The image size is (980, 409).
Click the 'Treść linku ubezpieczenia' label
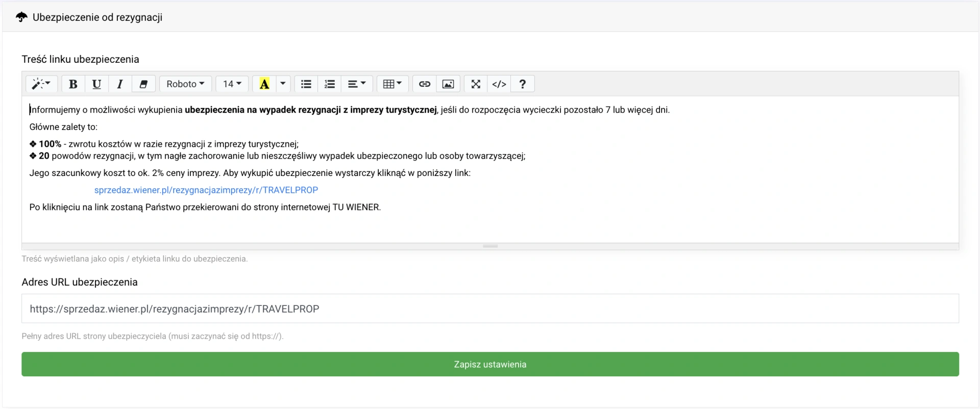[80, 59]
